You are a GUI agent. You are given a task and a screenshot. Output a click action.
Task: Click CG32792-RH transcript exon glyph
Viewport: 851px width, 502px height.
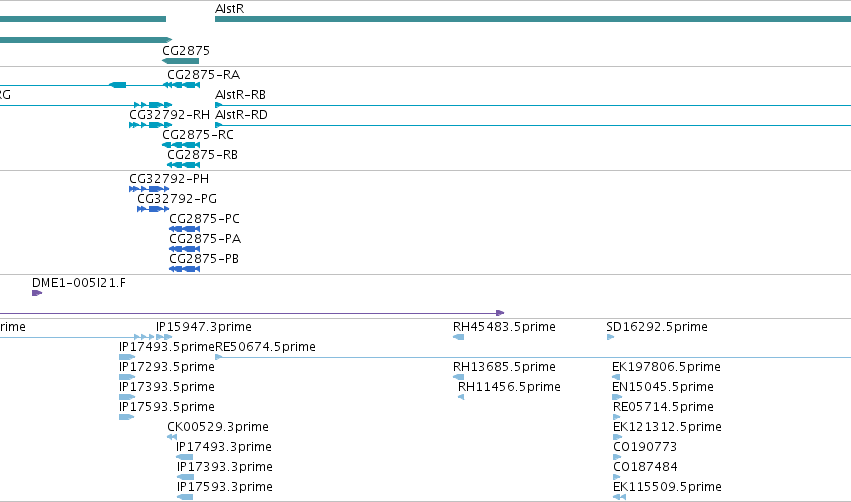click(x=150, y=125)
